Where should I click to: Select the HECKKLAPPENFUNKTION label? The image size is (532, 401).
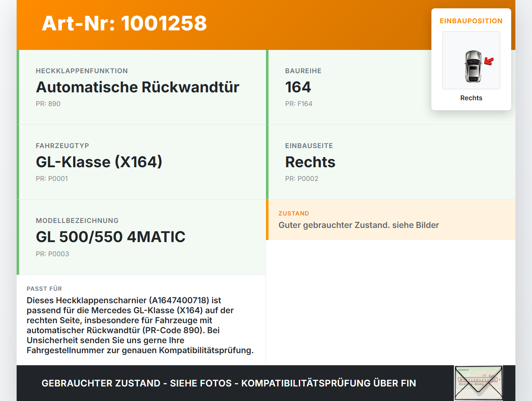[x=82, y=71]
